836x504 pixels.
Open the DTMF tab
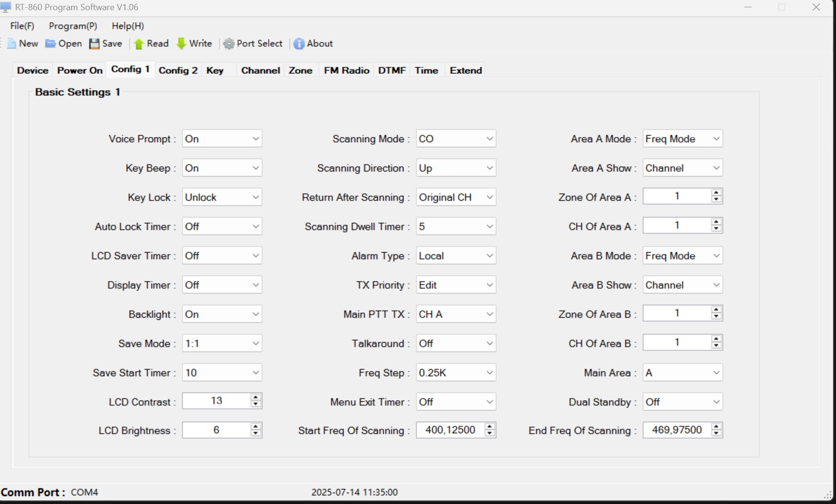click(x=392, y=71)
